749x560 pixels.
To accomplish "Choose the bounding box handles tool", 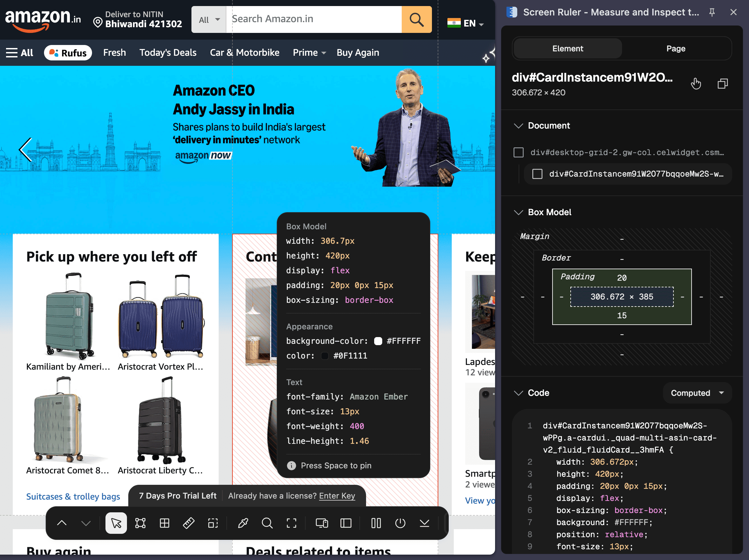I will coord(140,523).
